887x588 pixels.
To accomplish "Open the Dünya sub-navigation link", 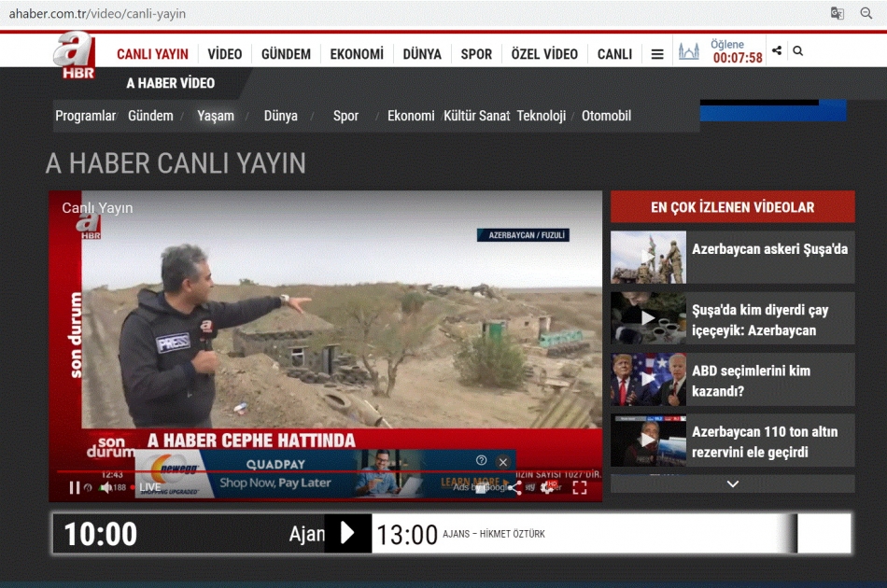I will [281, 116].
